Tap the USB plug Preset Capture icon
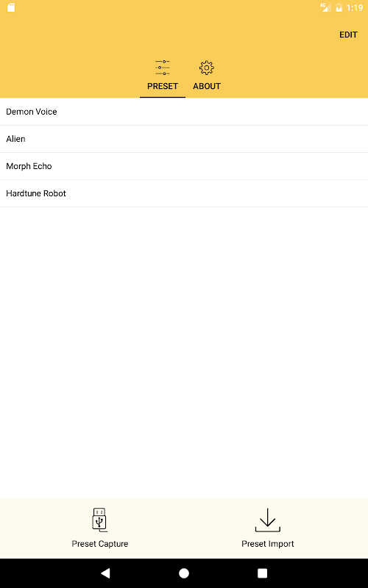 click(x=99, y=520)
